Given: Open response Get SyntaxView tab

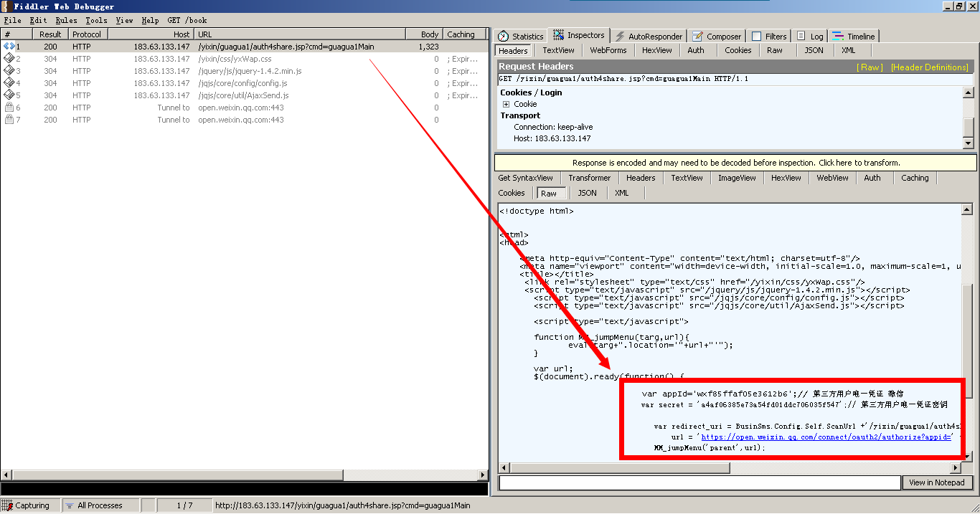Looking at the screenshot, I should pyautogui.click(x=525, y=178).
